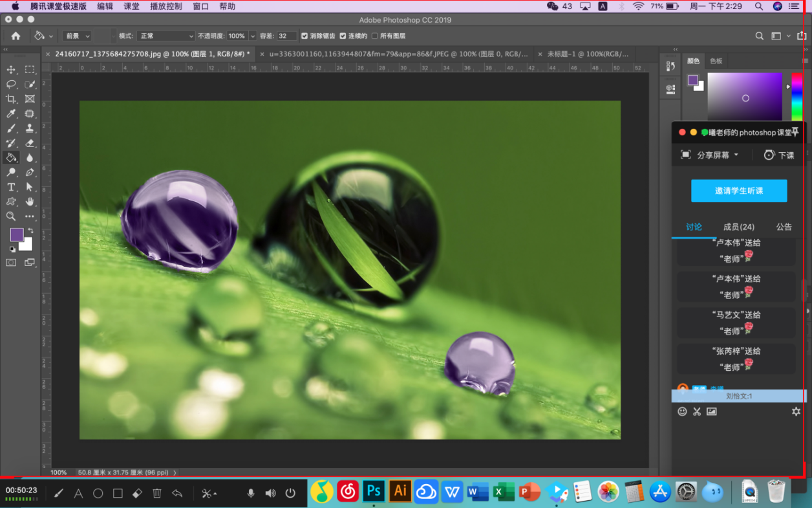Click the foreground purple color swatch in toolbox

click(x=17, y=235)
